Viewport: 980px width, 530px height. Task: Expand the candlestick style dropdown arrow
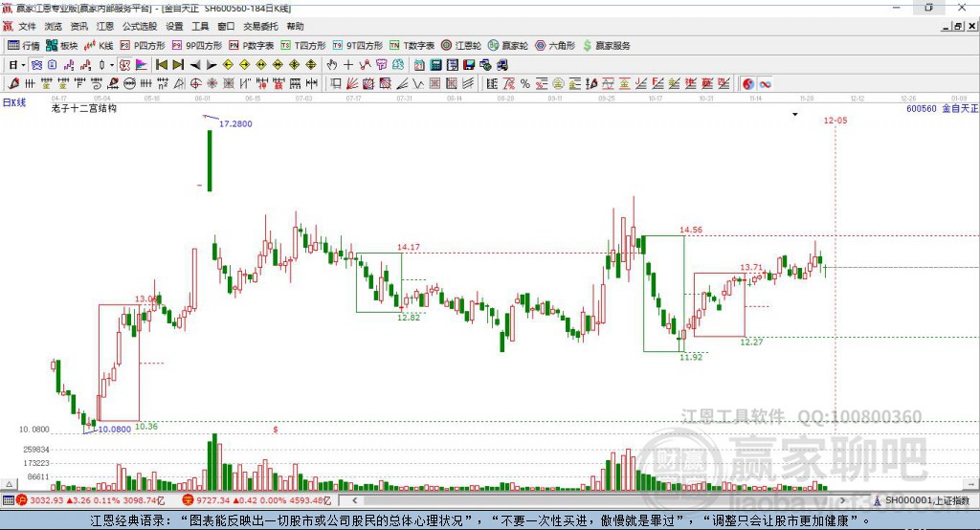click(x=112, y=65)
